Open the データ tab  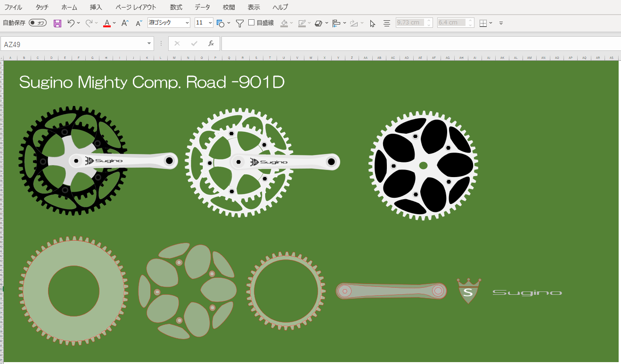(x=203, y=8)
